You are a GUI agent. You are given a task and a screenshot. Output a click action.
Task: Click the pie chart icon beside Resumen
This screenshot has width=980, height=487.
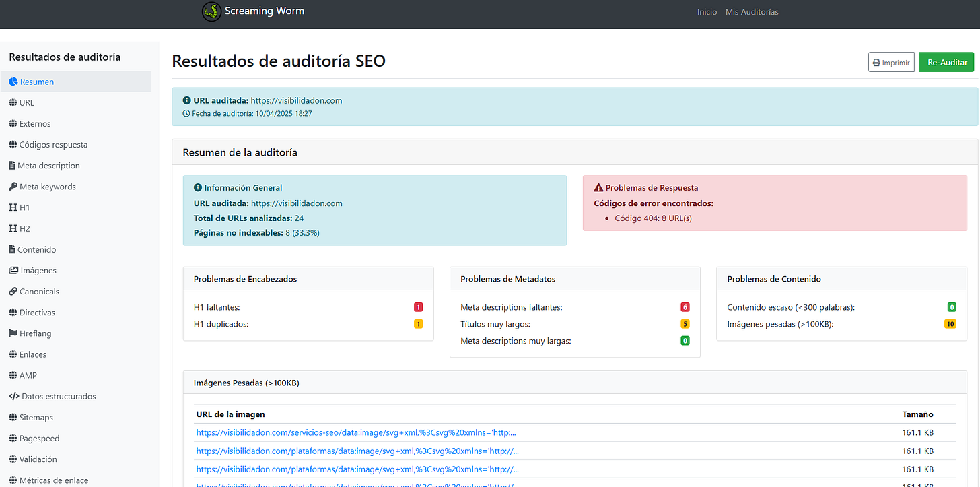(x=13, y=82)
